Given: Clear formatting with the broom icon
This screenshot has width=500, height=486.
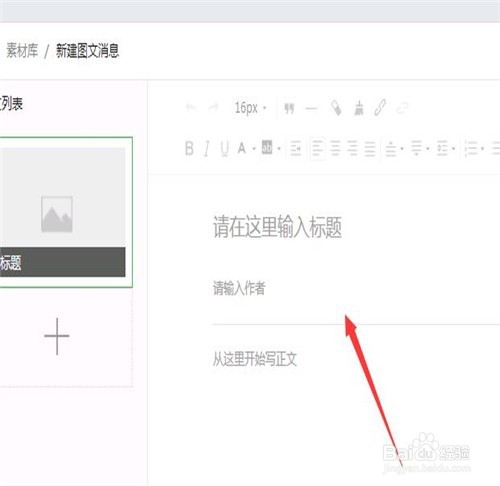Looking at the screenshot, I should tap(359, 108).
